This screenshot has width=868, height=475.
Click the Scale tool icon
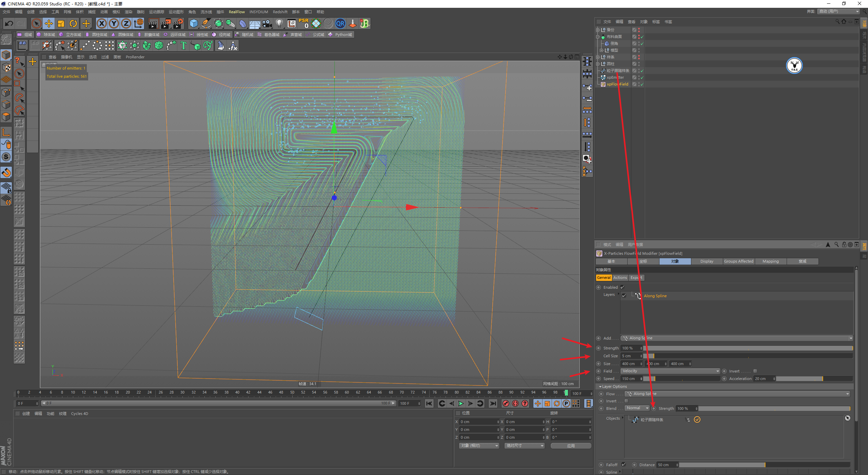tap(61, 23)
